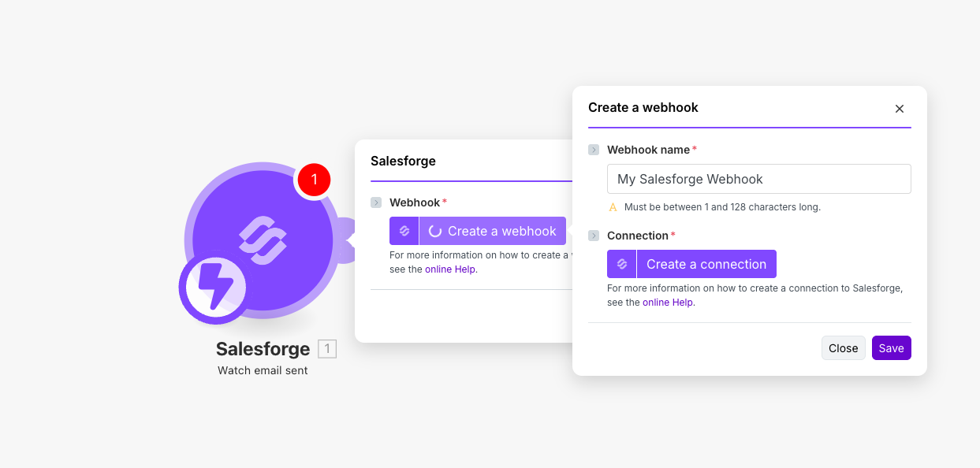Click the Webhook field label
The image size is (980, 468).
tap(415, 202)
